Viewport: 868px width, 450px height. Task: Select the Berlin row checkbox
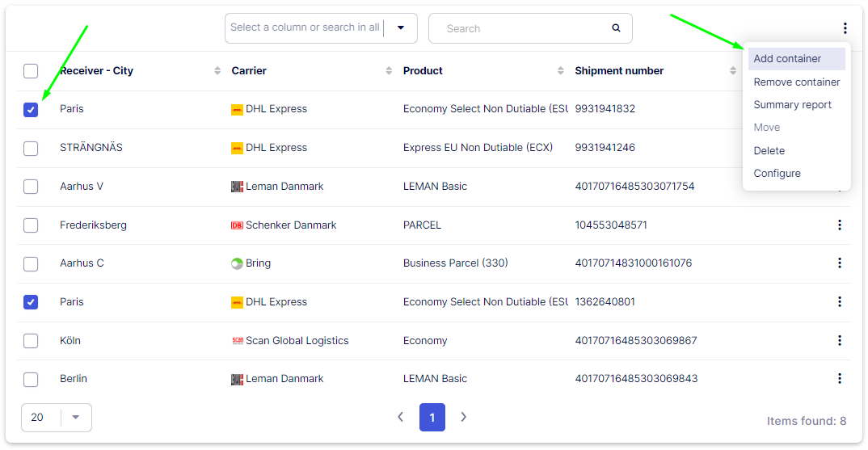(x=31, y=379)
